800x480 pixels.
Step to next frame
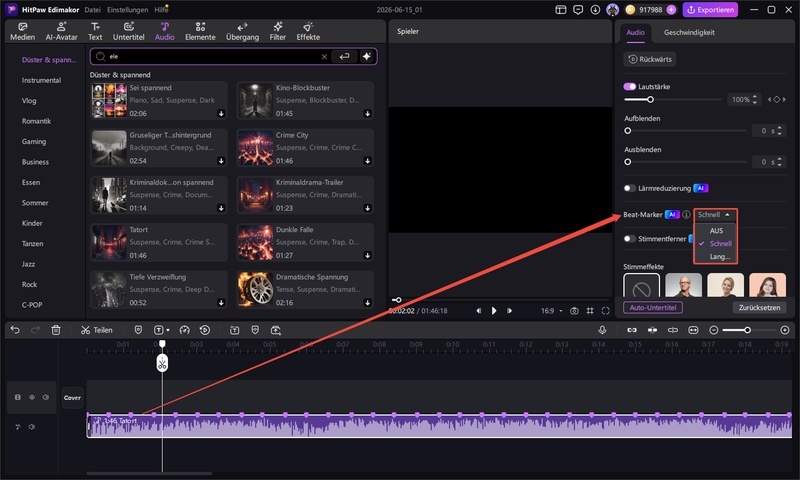(x=509, y=311)
